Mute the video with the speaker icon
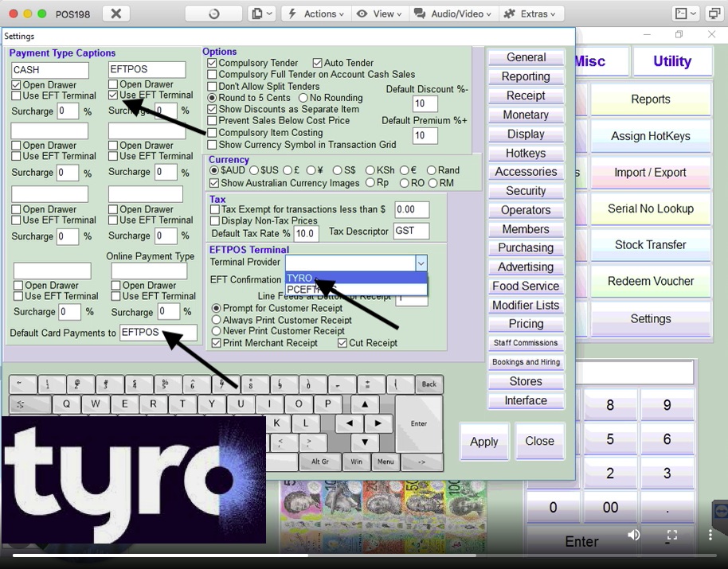 click(x=634, y=535)
